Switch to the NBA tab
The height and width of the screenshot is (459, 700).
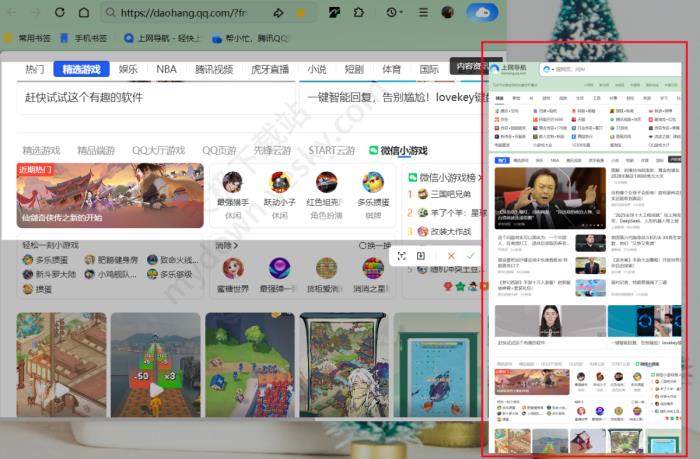[x=166, y=69]
